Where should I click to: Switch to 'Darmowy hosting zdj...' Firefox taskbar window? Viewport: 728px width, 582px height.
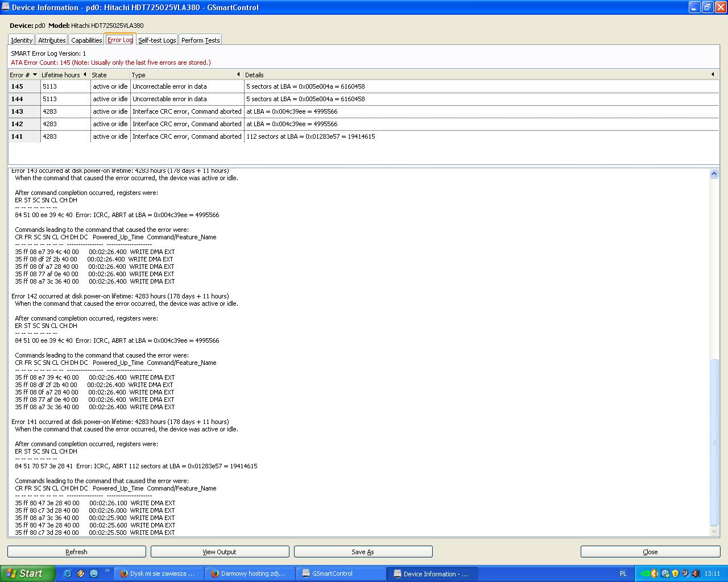pos(250,573)
